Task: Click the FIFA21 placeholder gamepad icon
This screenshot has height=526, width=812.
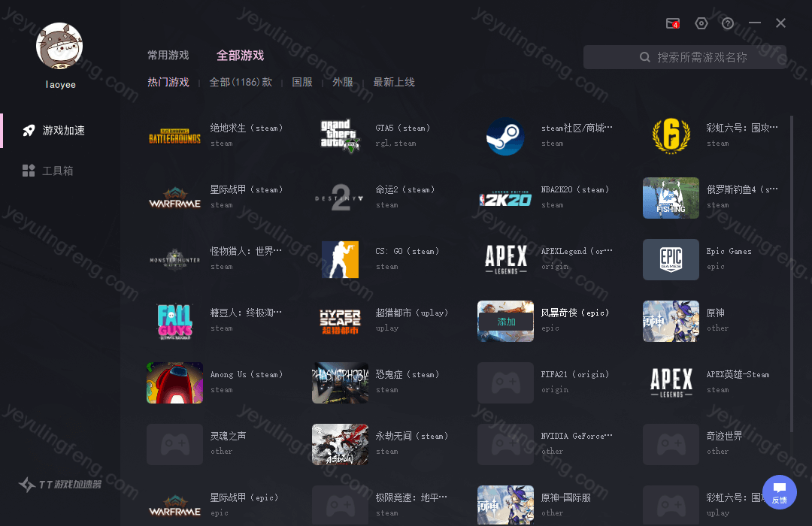Action: click(x=505, y=382)
